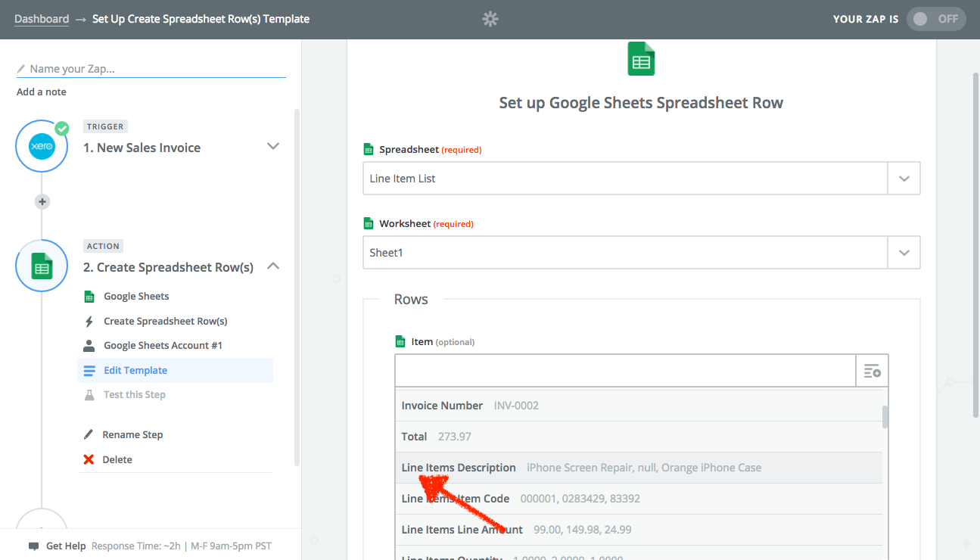Screen dimensions: 980x560
Task: Click the Spreadsheet label sheets icon
Action: [x=369, y=149]
